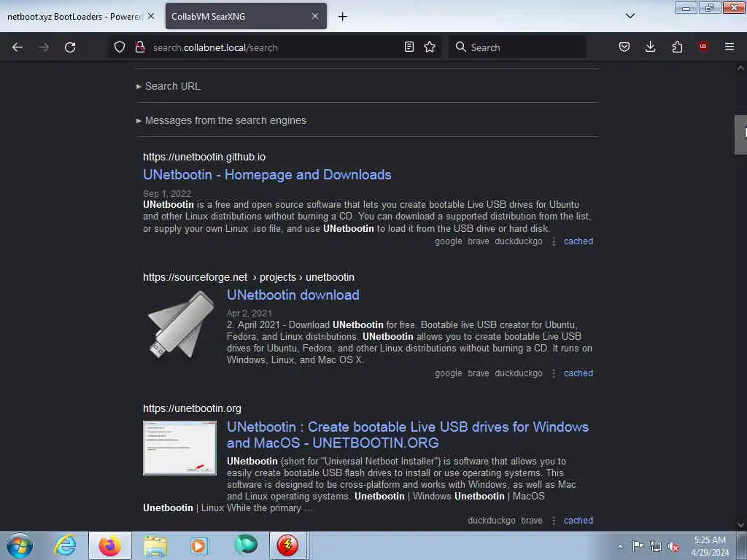Open the red lightning bolt taskbar app
This screenshot has width=747, height=560.
pyautogui.click(x=287, y=545)
